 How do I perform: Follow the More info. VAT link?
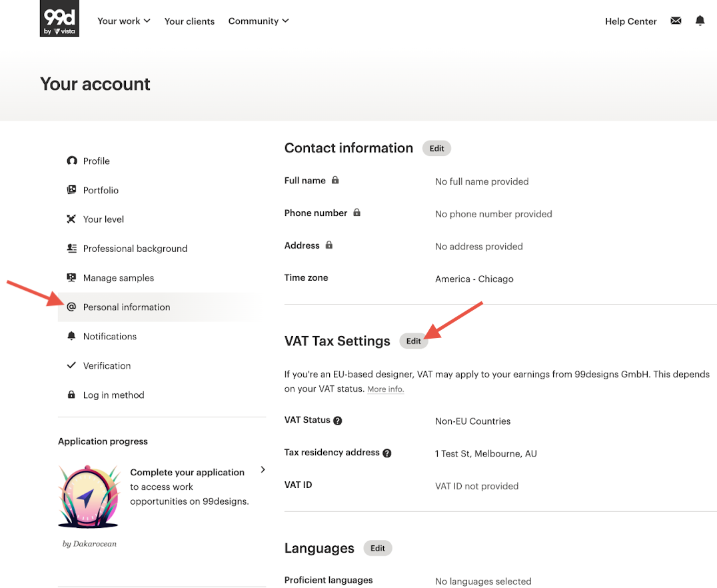click(x=385, y=389)
